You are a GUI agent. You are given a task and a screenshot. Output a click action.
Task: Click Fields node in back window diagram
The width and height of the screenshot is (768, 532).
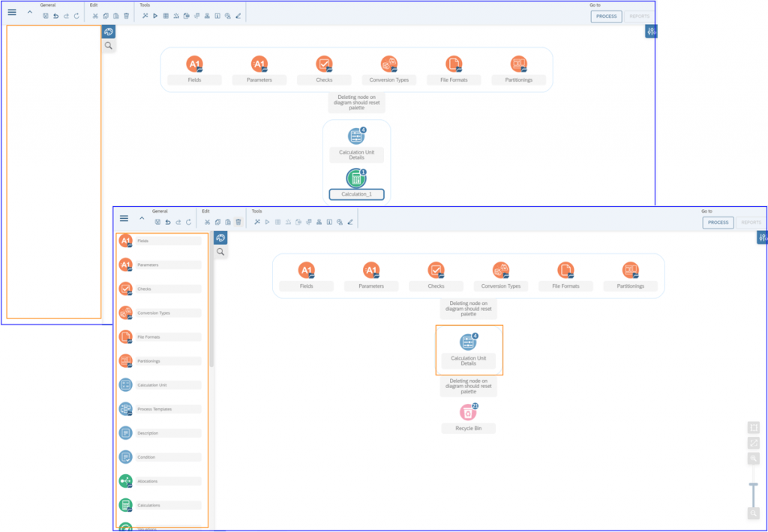[194, 70]
